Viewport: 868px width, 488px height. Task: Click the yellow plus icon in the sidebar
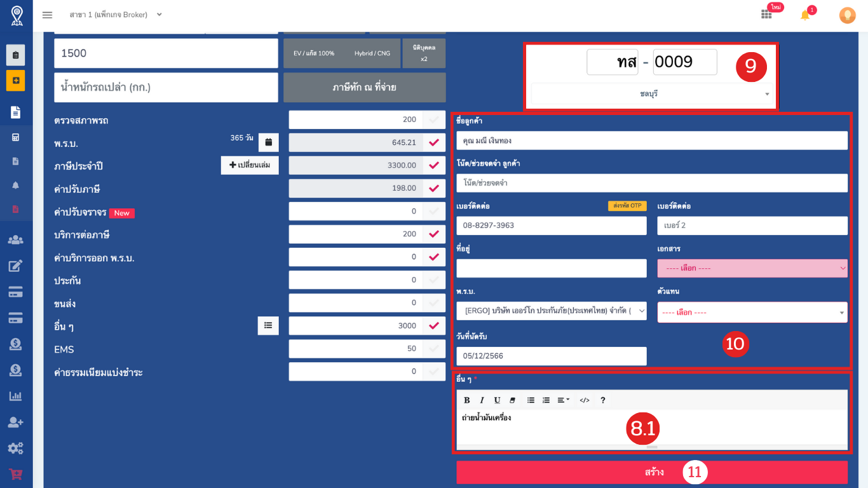[16, 81]
